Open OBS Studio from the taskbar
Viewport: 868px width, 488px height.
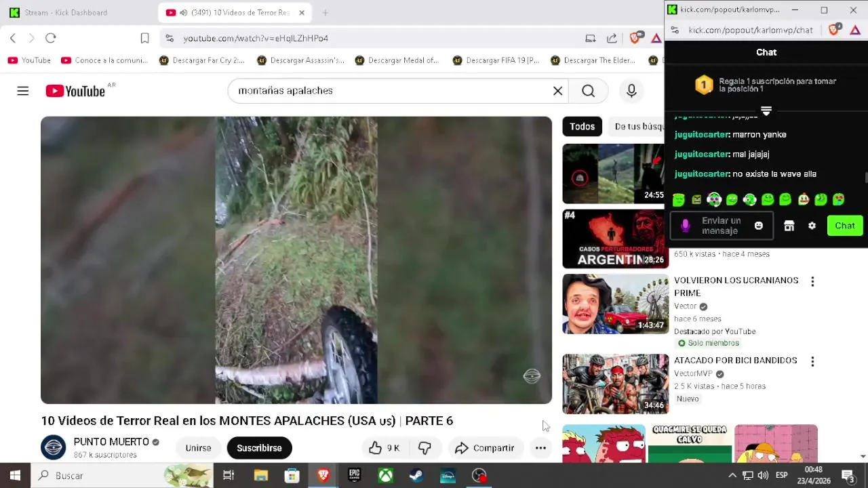479,476
